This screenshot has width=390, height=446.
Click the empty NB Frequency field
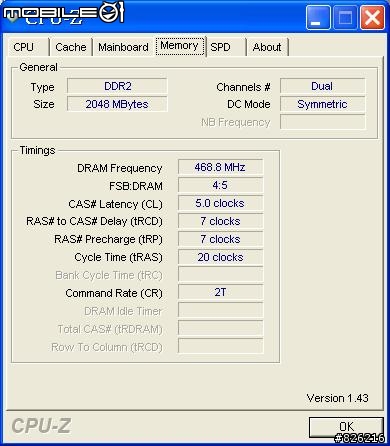[x=322, y=122]
